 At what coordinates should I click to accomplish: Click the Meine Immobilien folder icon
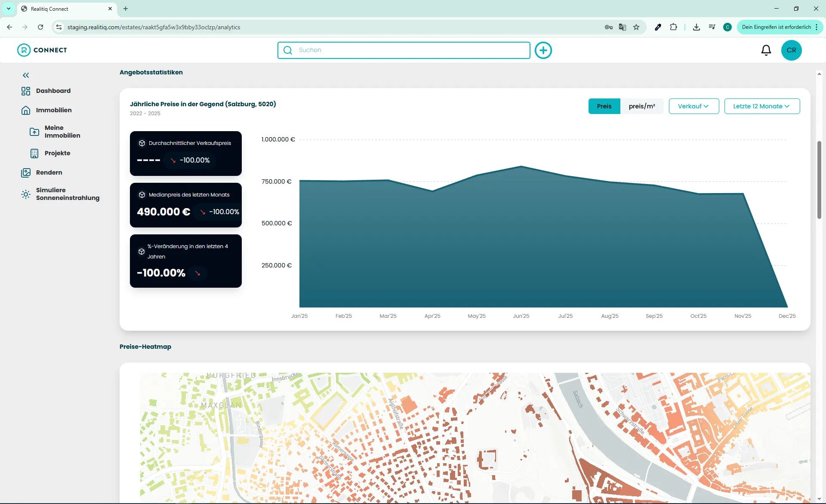[34, 132]
